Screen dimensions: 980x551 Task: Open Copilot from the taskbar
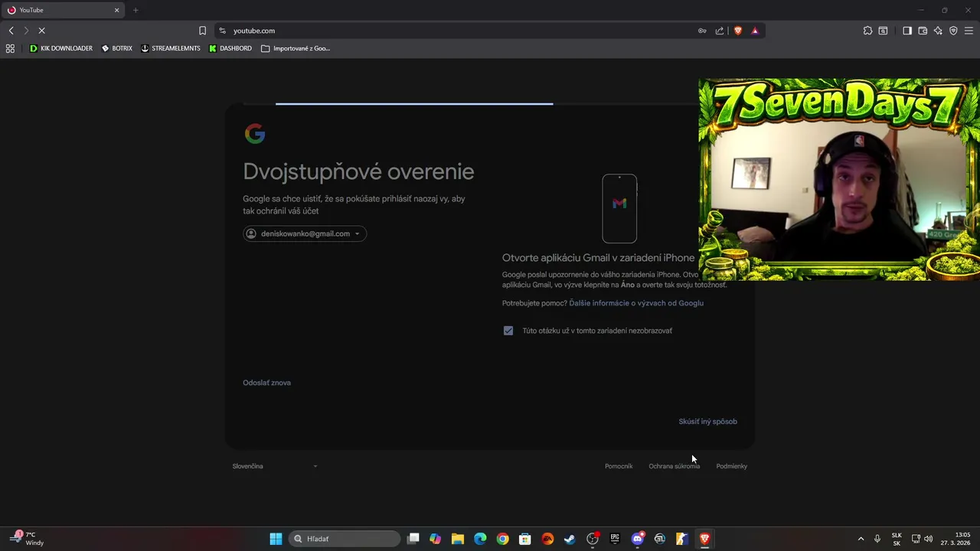click(x=436, y=539)
